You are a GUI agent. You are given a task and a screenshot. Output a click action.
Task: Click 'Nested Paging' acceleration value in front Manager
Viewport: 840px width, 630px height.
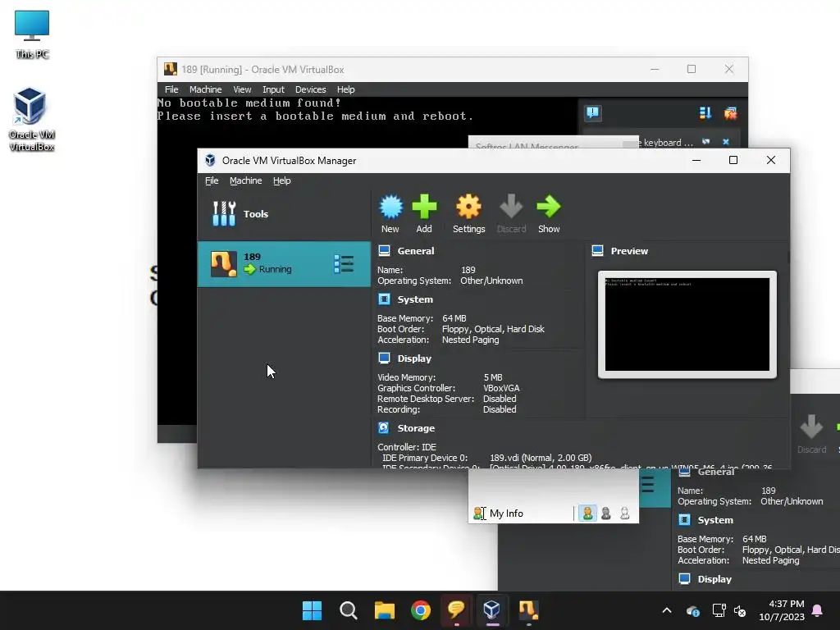pos(470,340)
